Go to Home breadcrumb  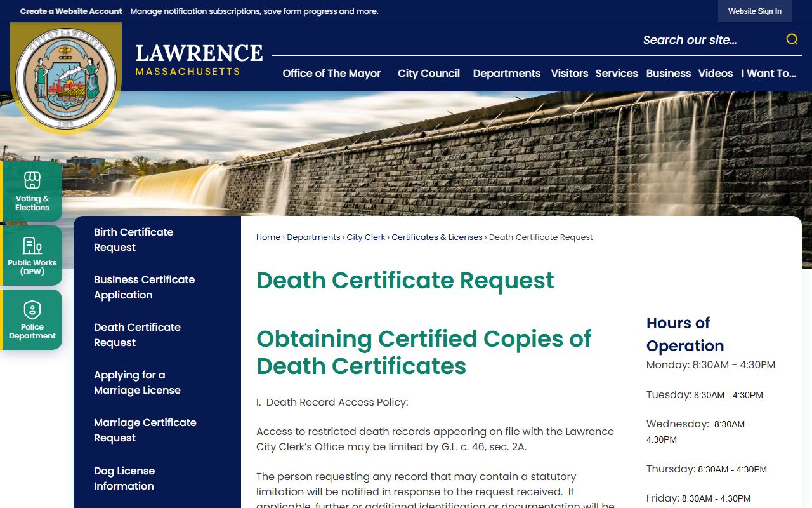click(x=268, y=237)
